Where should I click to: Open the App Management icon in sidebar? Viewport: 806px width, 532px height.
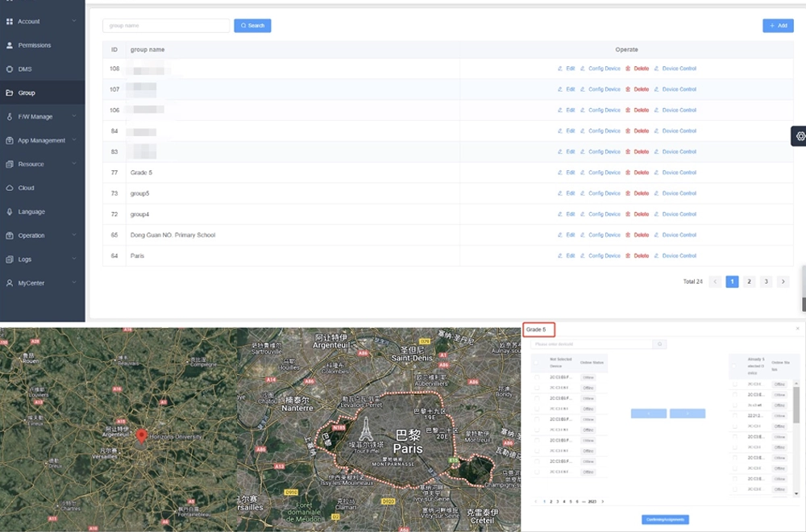(x=9, y=140)
